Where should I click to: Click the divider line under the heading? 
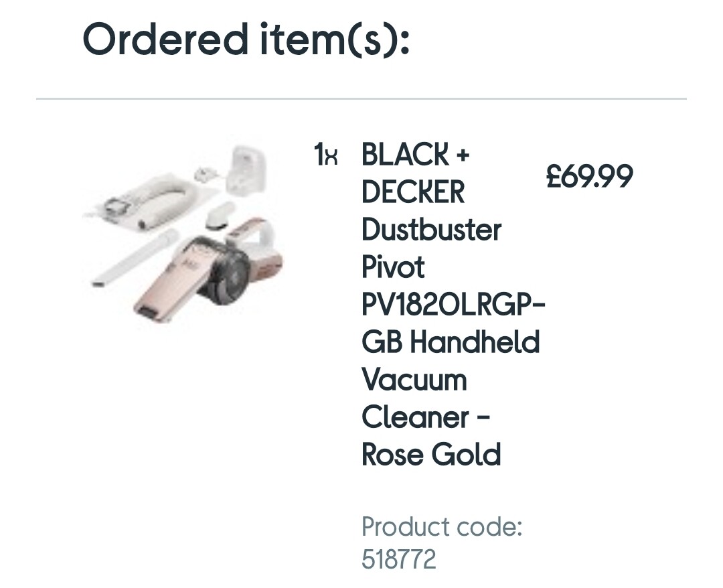click(x=361, y=99)
